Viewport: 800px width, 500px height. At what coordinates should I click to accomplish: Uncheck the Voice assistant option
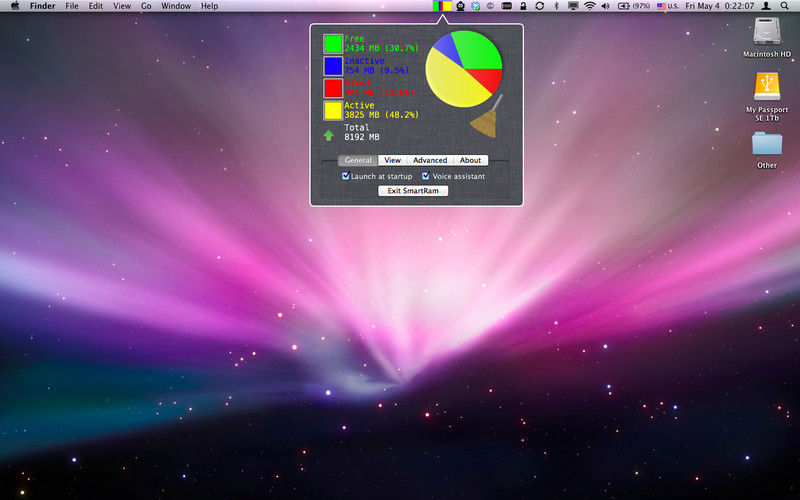pyautogui.click(x=426, y=176)
